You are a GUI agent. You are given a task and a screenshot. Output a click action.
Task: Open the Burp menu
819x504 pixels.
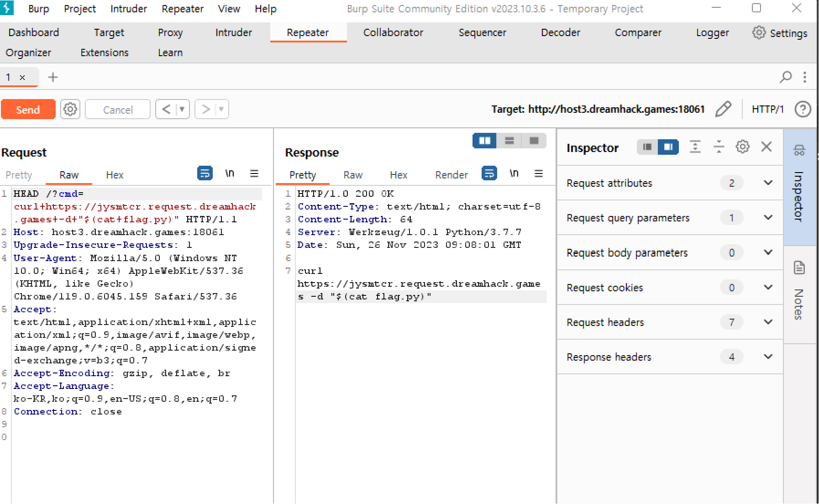(x=39, y=9)
